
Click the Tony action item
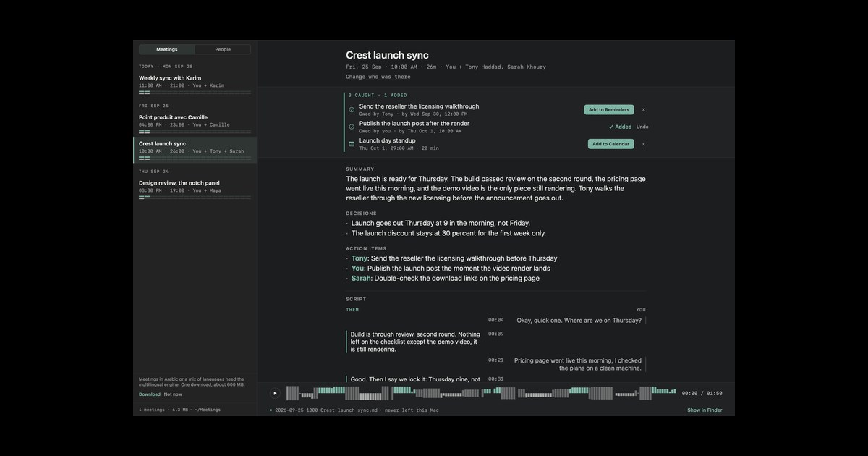pos(454,258)
